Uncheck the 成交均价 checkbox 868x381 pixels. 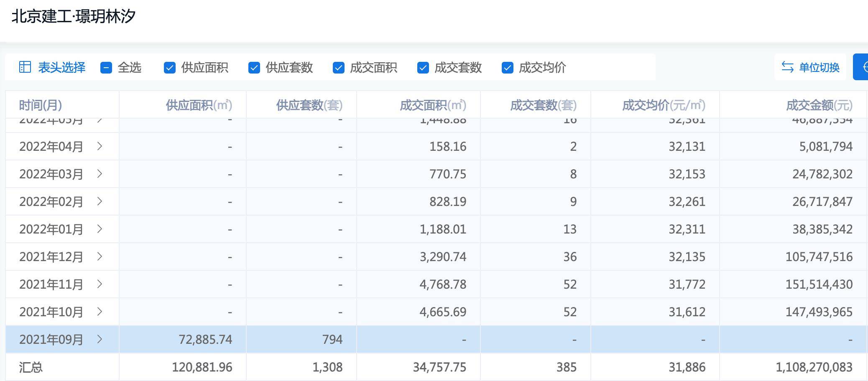pos(508,67)
